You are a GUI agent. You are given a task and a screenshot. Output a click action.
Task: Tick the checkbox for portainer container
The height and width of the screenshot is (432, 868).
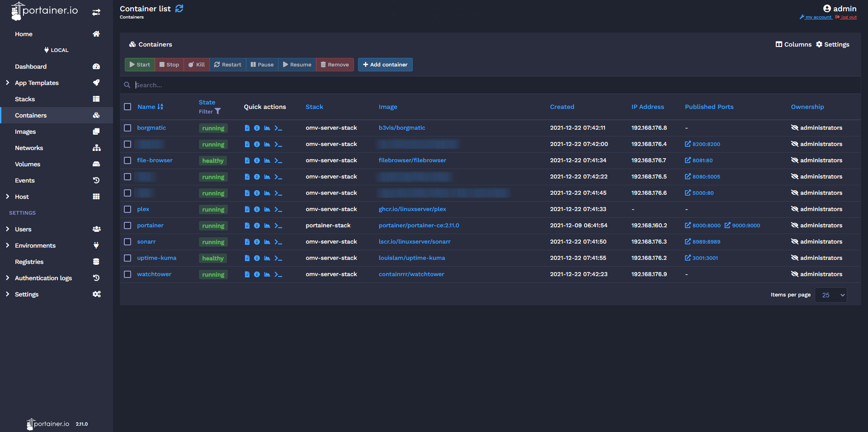[127, 225]
